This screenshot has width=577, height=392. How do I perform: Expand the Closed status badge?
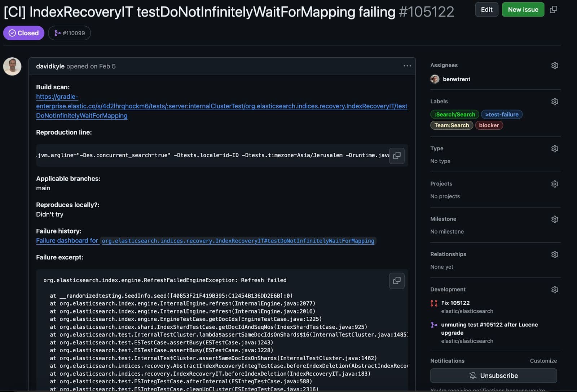click(x=23, y=33)
